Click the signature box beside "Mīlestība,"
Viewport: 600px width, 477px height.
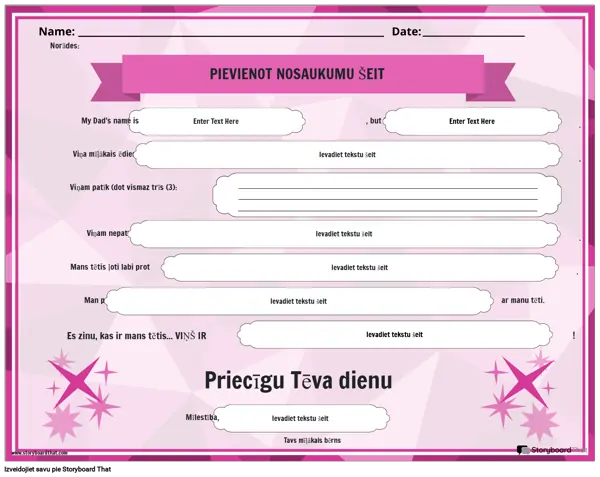click(302, 418)
